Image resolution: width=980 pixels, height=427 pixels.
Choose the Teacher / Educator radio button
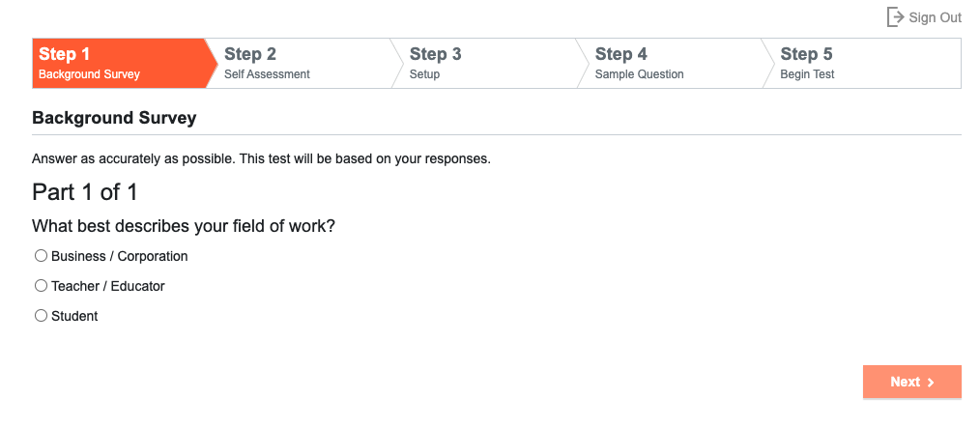42,286
